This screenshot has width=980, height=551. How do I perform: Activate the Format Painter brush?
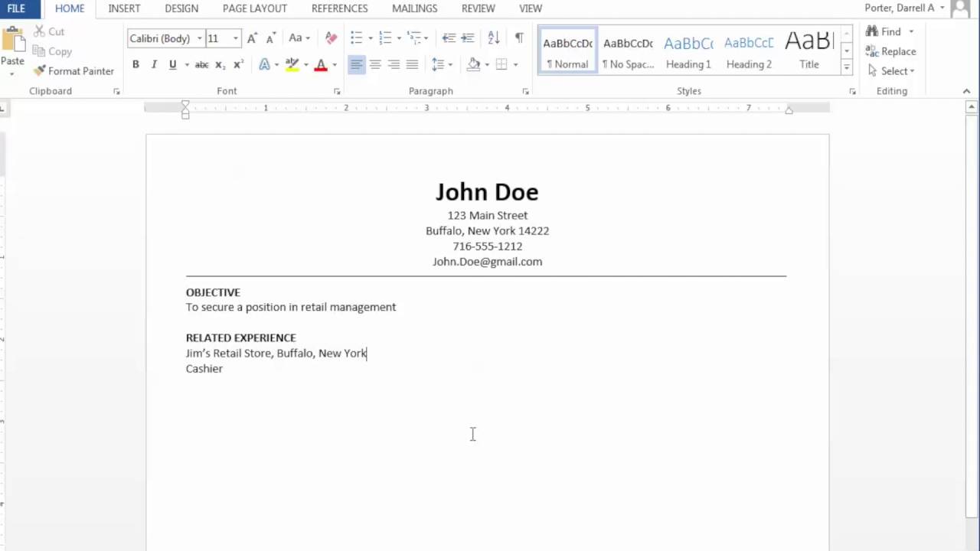tap(73, 71)
